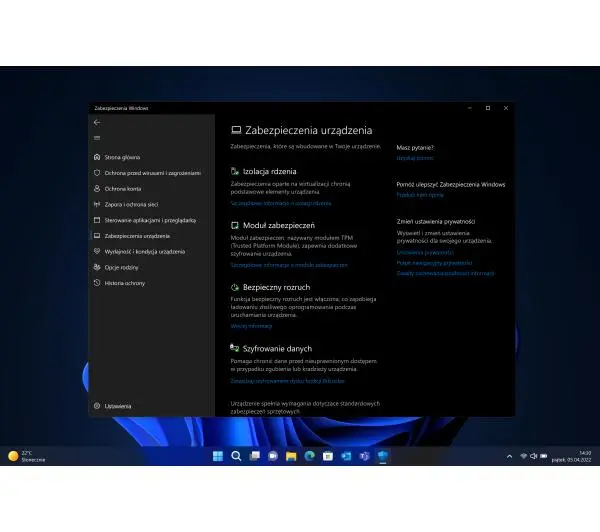Open Chat camera icon on taskbar
This screenshot has height=532, width=600.
273,456
